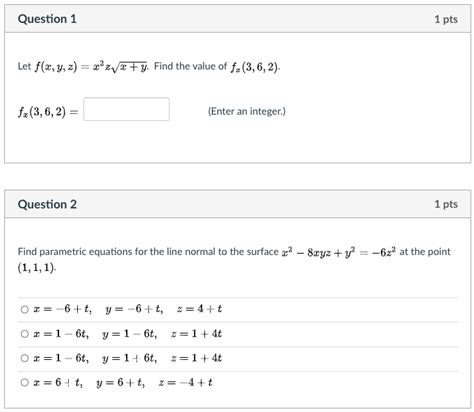This screenshot has width=474, height=412.
Task: Pick radio for y = 1 + 6t option
Action: tap(25, 358)
